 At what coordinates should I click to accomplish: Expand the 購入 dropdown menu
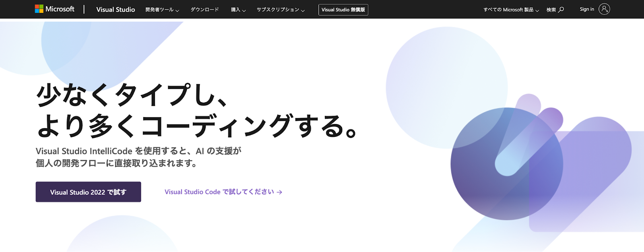(x=238, y=10)
